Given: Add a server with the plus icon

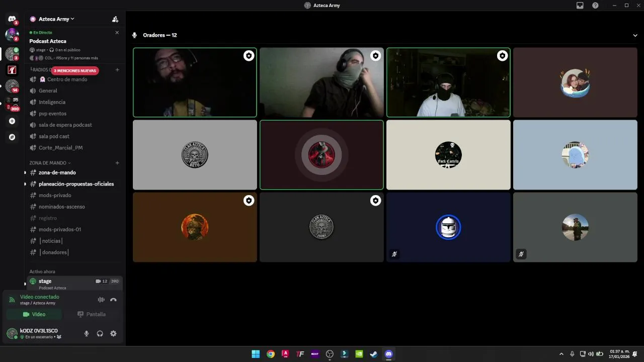Looking at the screenshot, I should pos(12,121).
